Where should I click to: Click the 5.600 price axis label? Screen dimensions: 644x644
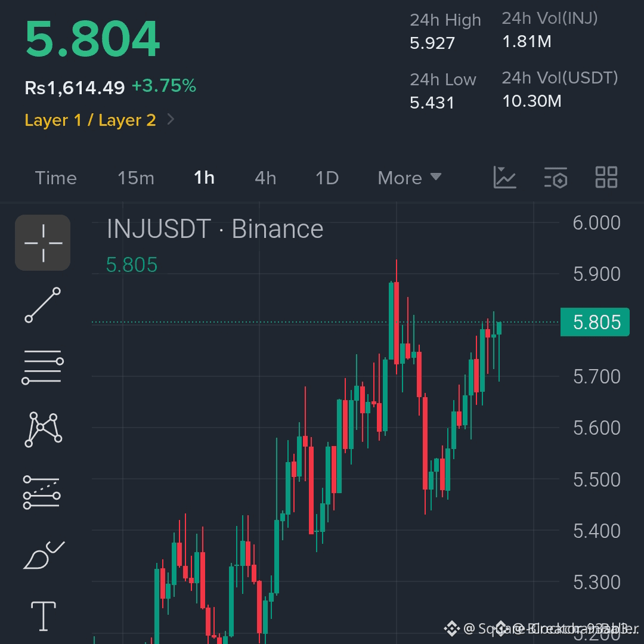point(596,428)
